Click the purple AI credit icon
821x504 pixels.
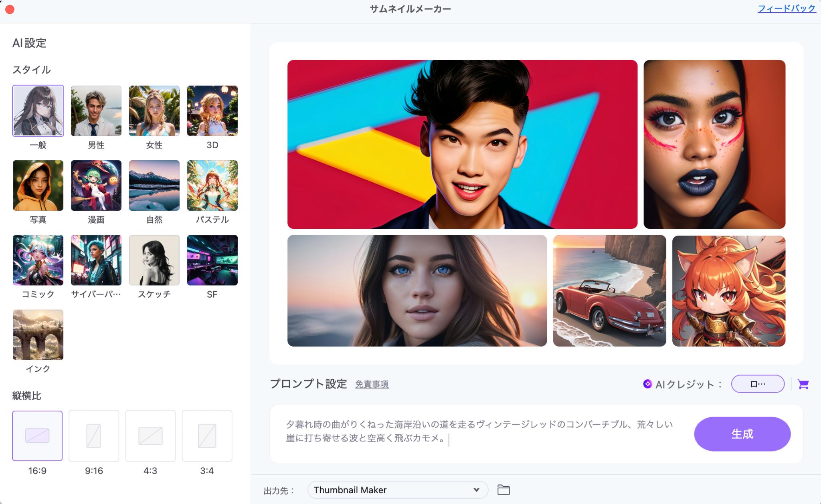647,384
